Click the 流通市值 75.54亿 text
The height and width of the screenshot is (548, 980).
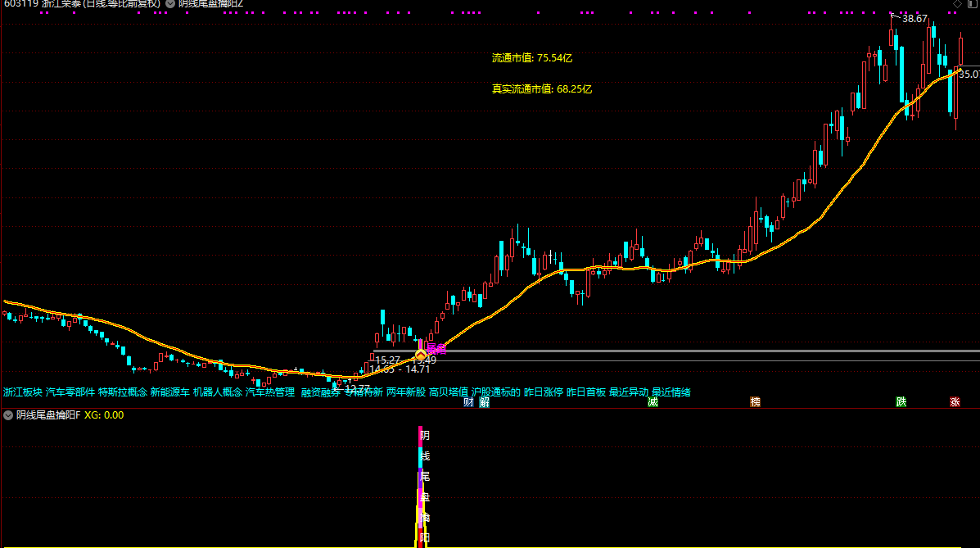(x=532, y=58)
